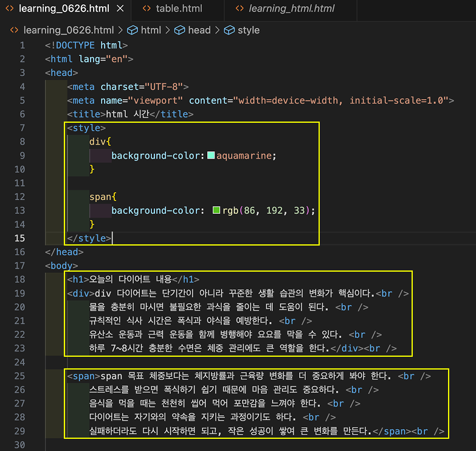
Task: Click the opening style tag on line 7
Action: pyautogui.click(x=86, y=128)
